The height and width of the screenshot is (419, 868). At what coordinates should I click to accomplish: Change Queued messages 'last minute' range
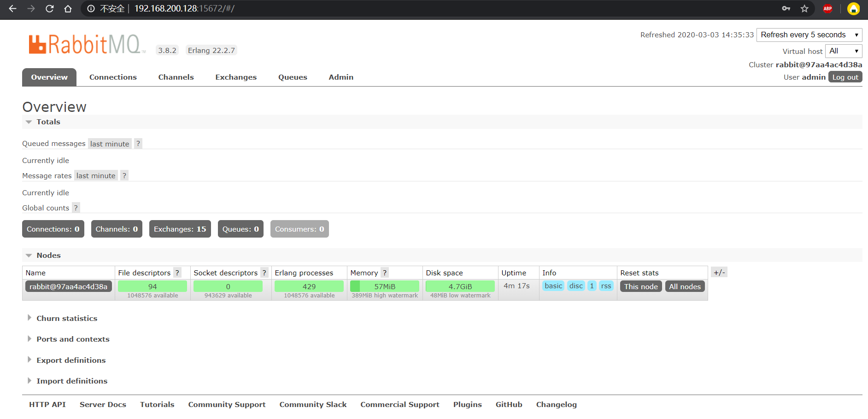(x=110, y=144)
